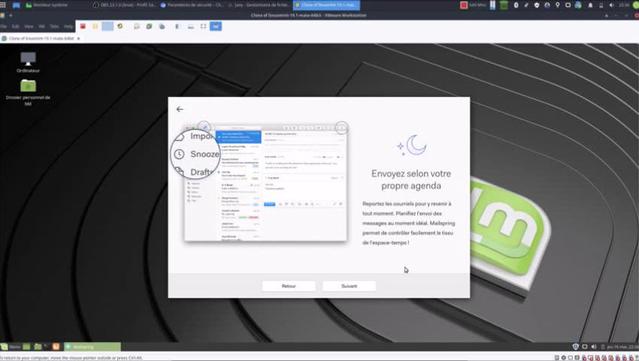Image resolution: width=639 pixels, height=361 pixels.
Task: Click the Suivant button
Action: tap(349, 286)
